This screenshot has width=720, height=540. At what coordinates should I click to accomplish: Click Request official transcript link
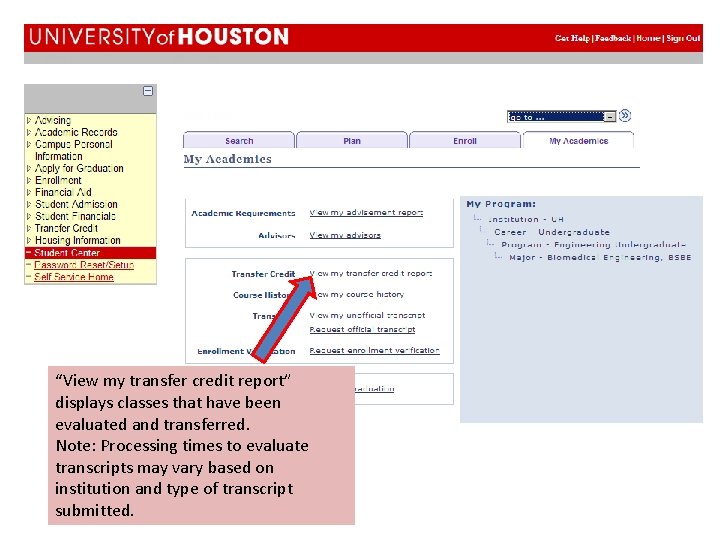pos(362,329)
